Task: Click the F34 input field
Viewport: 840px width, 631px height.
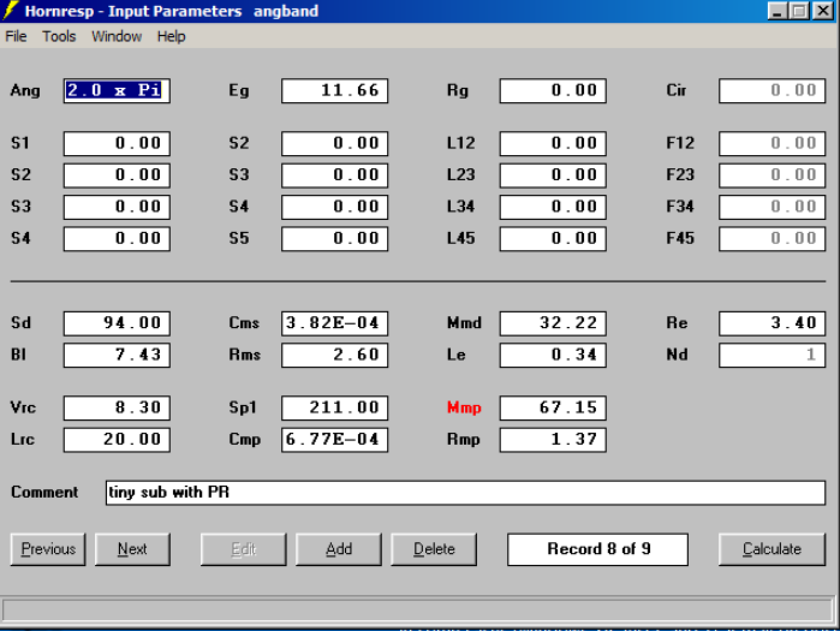Action: click(x=772, y=207)
